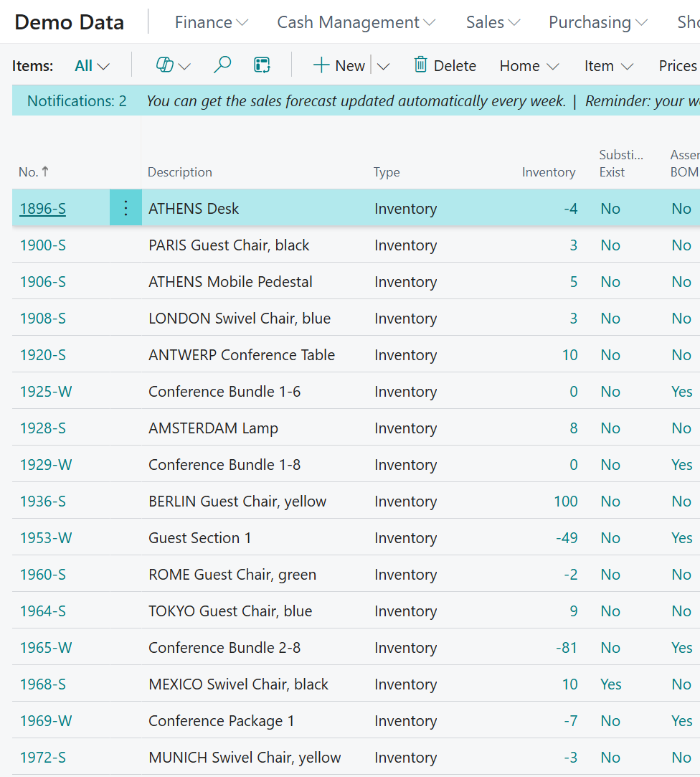700x777 pixels.
Task: Open the 1936-S item card link
Action: click(43, 501)
